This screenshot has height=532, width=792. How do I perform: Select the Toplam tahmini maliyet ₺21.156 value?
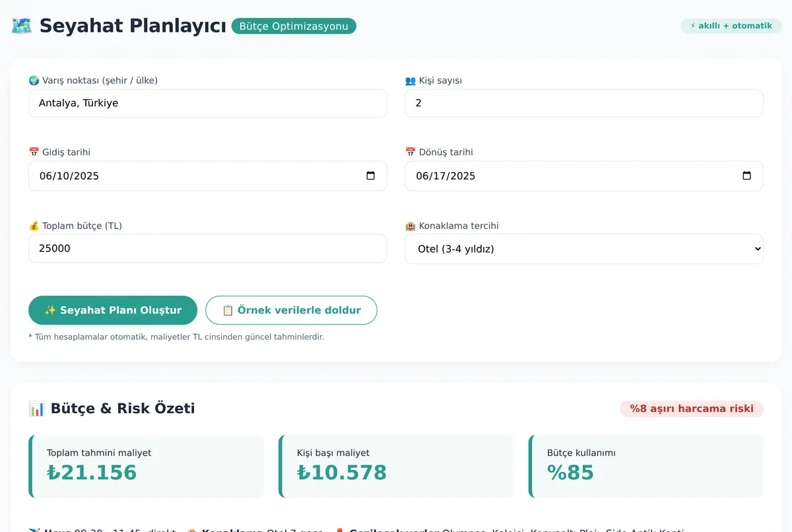tap(92, 473)
